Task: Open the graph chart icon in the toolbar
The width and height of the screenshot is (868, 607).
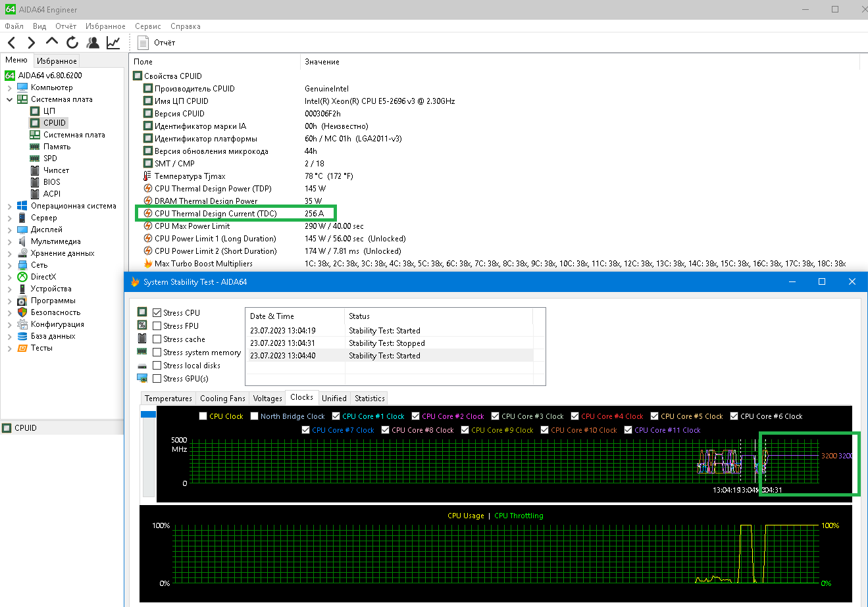Action: 113,43
